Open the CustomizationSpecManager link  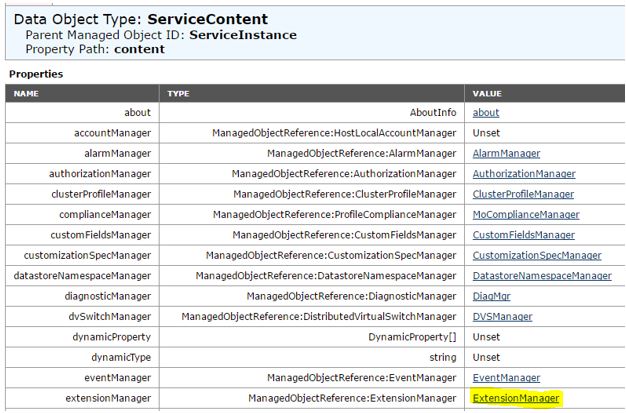click(x=537, y=255)
